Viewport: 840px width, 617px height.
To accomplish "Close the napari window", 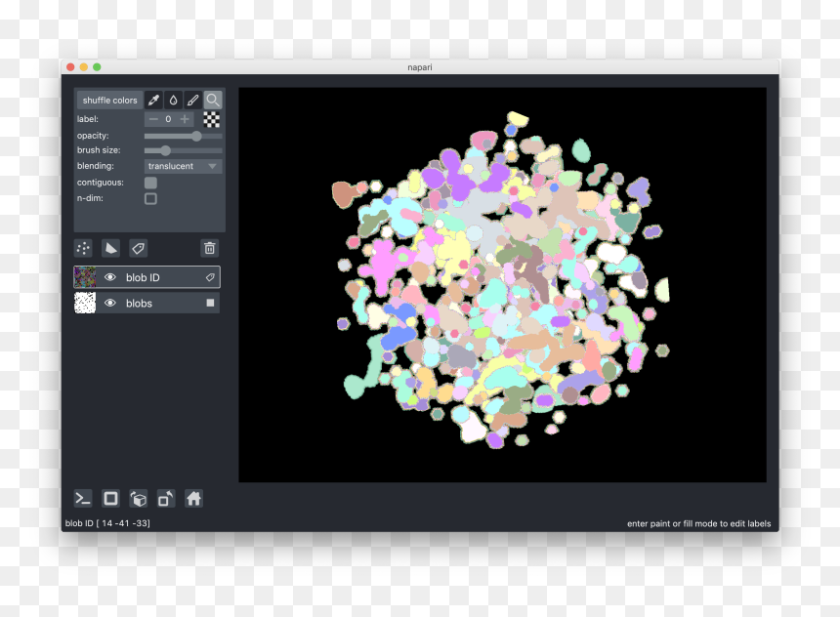I will (70, 67).
